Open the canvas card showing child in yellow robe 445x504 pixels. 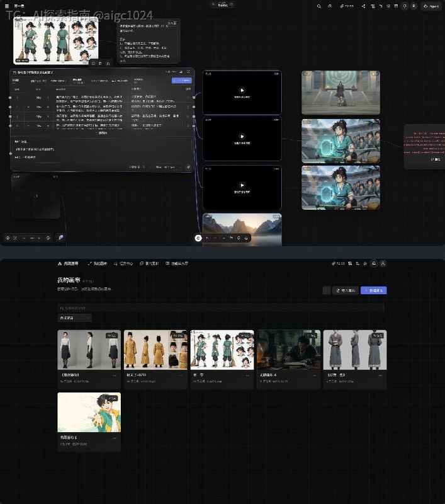pos(155,359)
